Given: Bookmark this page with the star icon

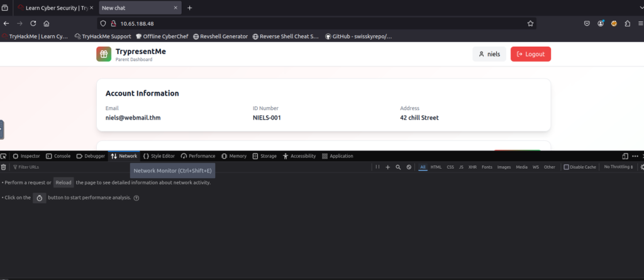Looking at the screenshot, I should click(530, 23).
